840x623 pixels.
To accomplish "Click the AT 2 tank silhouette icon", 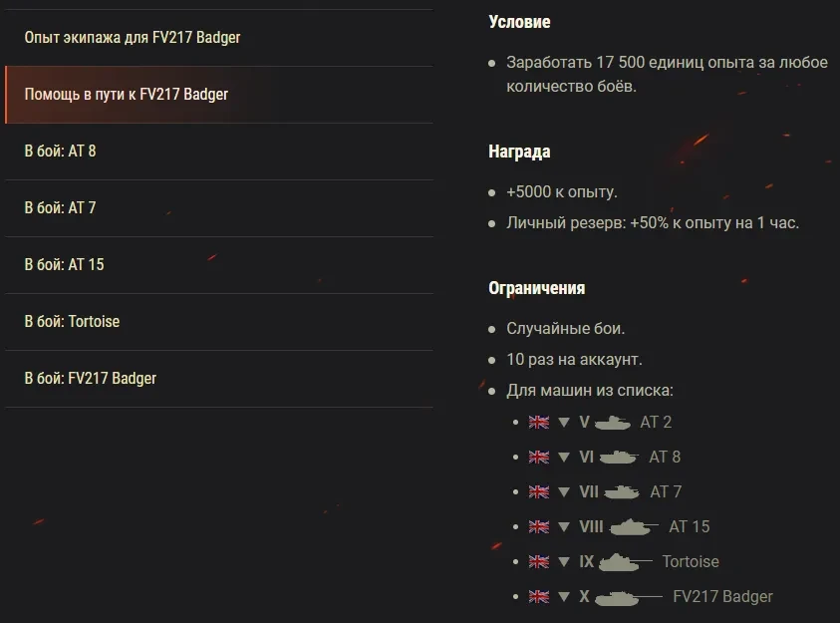I will [613, 422].
